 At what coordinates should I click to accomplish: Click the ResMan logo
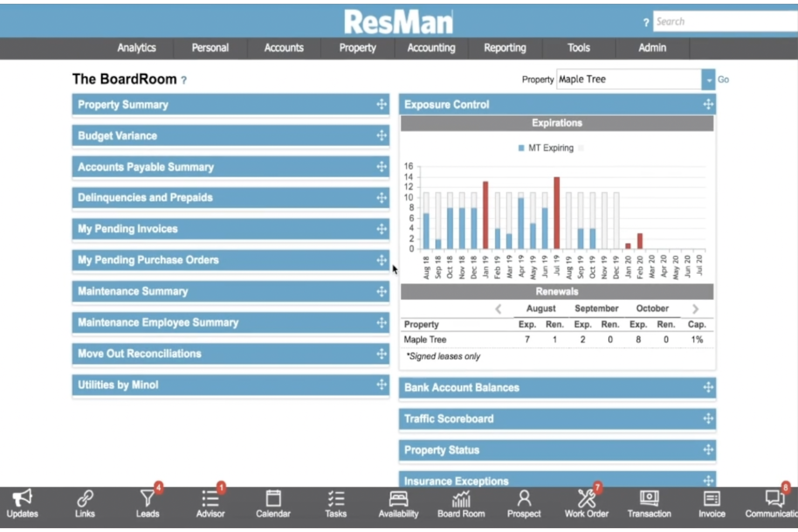(x=398, y=22)
